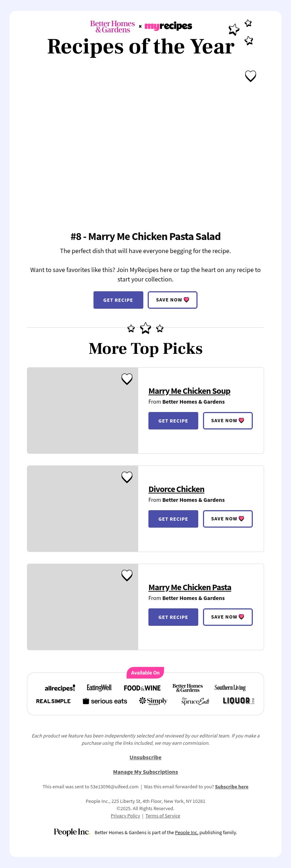Open the Allrecipes brand logo
The width and height of the screenshot is (291, 868).
[x=60, y=688]
